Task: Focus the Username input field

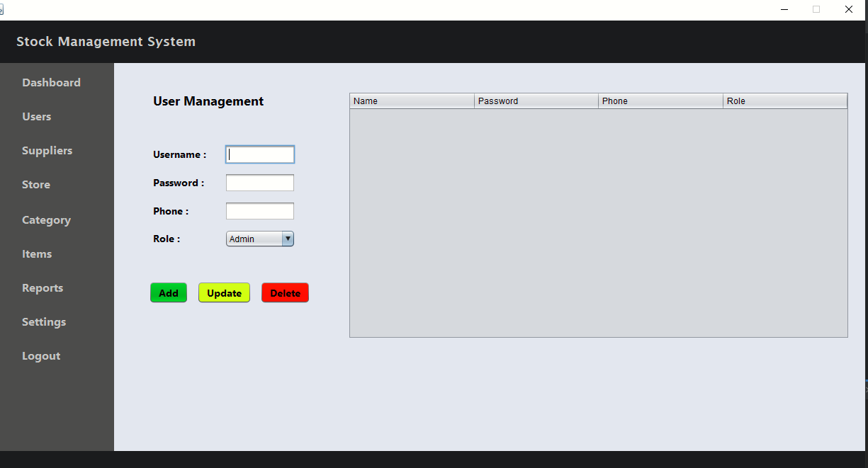Action: click(260, 154)
